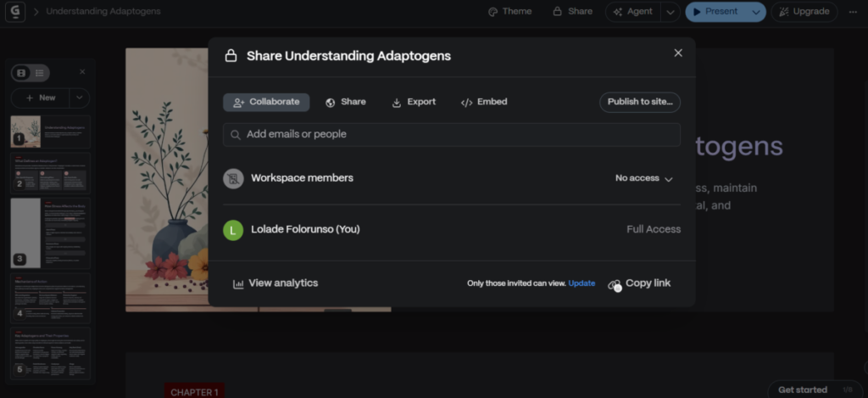Expand the New card dropdown arrow
The width and height of the screenshot is (868, 398).
click(x=79, y=98)
